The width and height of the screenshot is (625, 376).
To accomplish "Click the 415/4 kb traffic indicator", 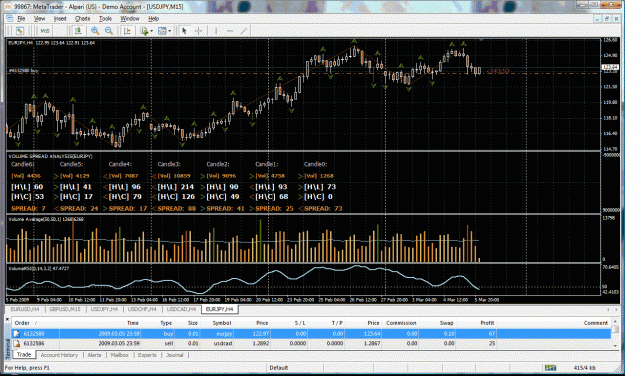I will [584, 368].
